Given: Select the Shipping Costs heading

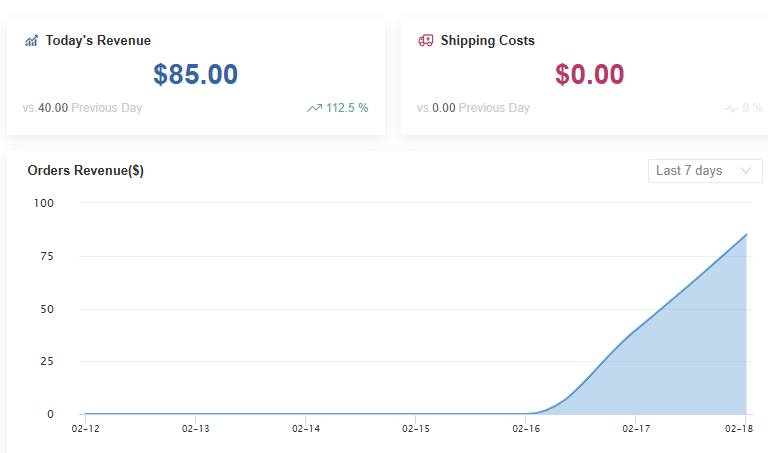Looking at the screenshot, I should click(487, 41).
